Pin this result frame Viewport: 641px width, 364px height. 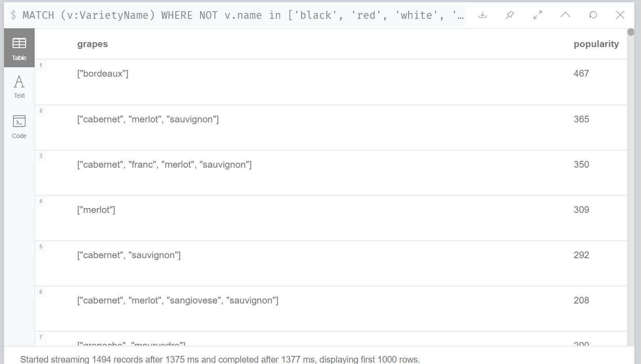(x=510, y=15)
